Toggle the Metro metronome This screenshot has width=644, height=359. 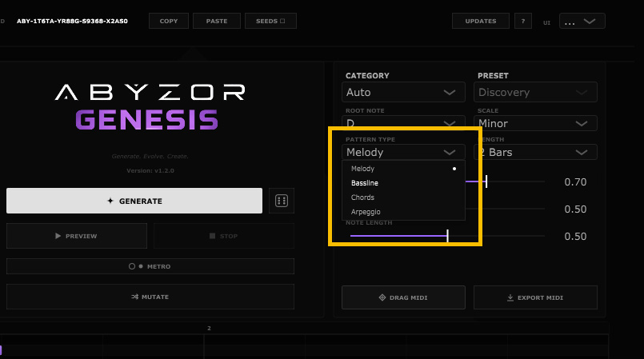pos(150,266)
